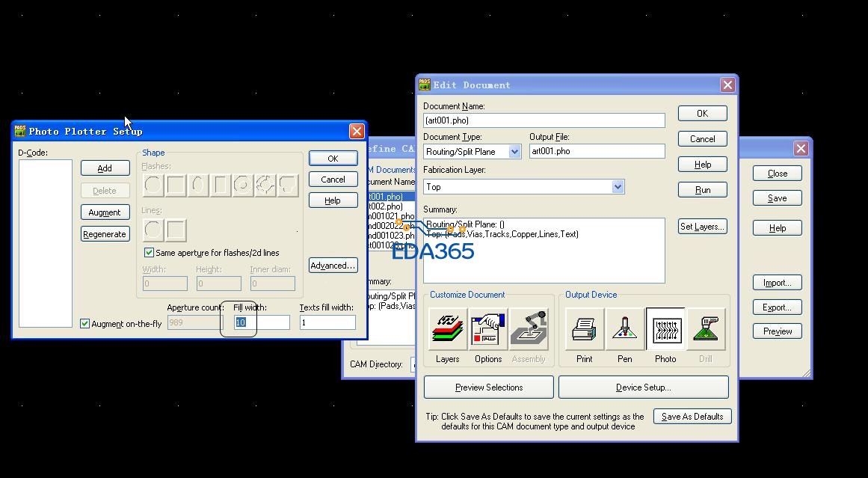This screenshot has height=478, width=868.
Task: Choose the round line aperture shape
Action: (153, 230)
